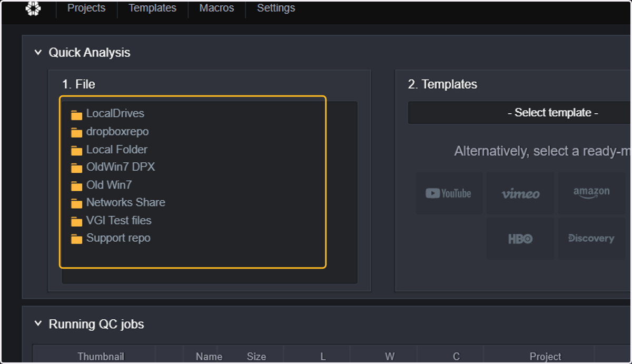Open the Settings menu
Screen dimensions: 632x364
tap(276, 8)
